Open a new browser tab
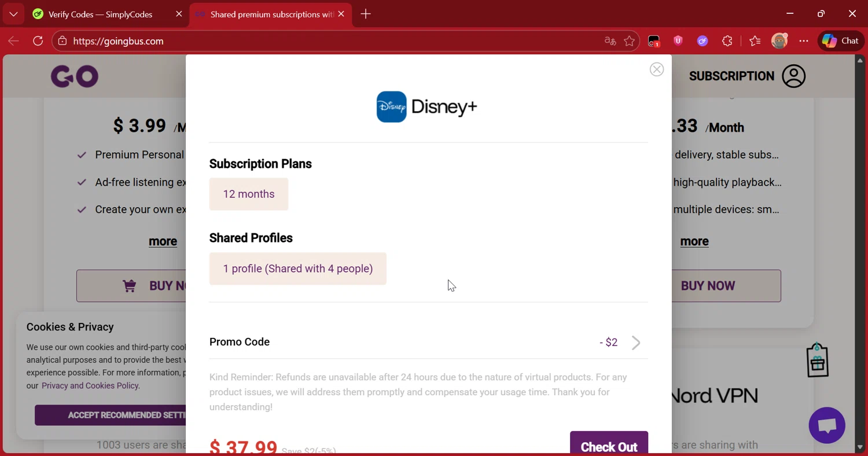868x456 pixels. tap(366, 14)
